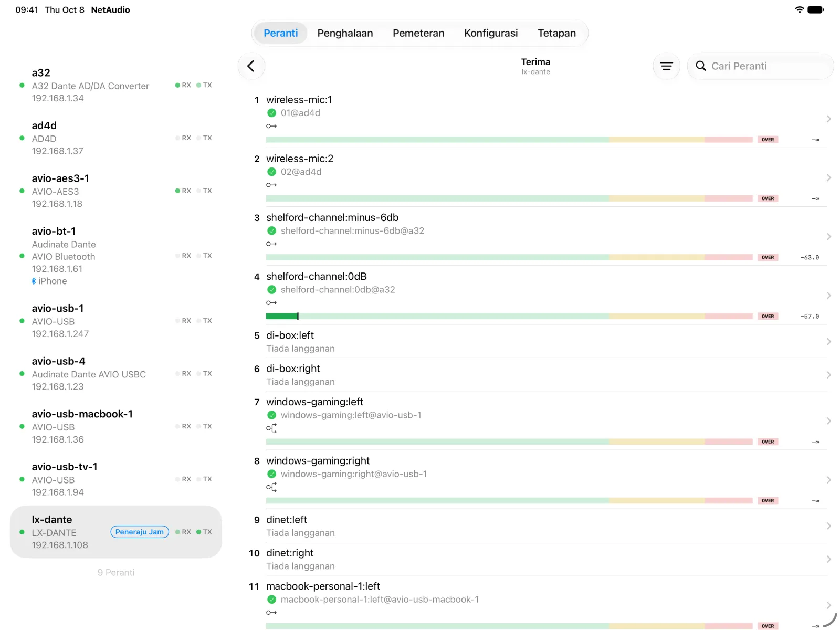The height and width of the screenshot is (630, 840).
Task: Open the dinet:right row disclosure chevron
Action: click(x=828, y=559)
